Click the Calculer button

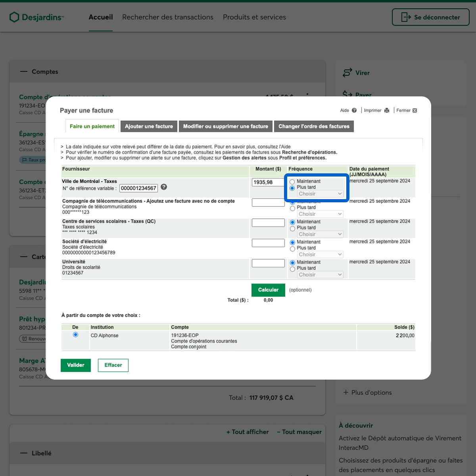point(268,290)
